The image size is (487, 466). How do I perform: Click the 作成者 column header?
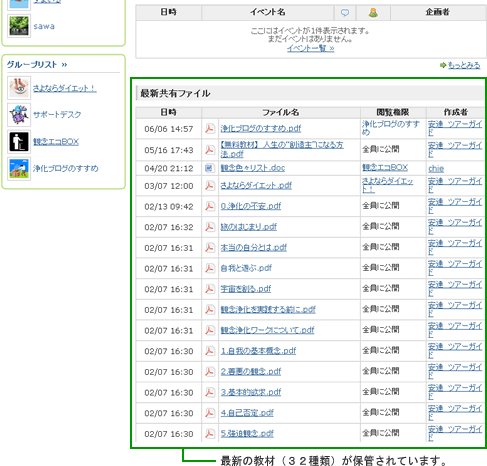pyautogui.click(x=455, y=112)
